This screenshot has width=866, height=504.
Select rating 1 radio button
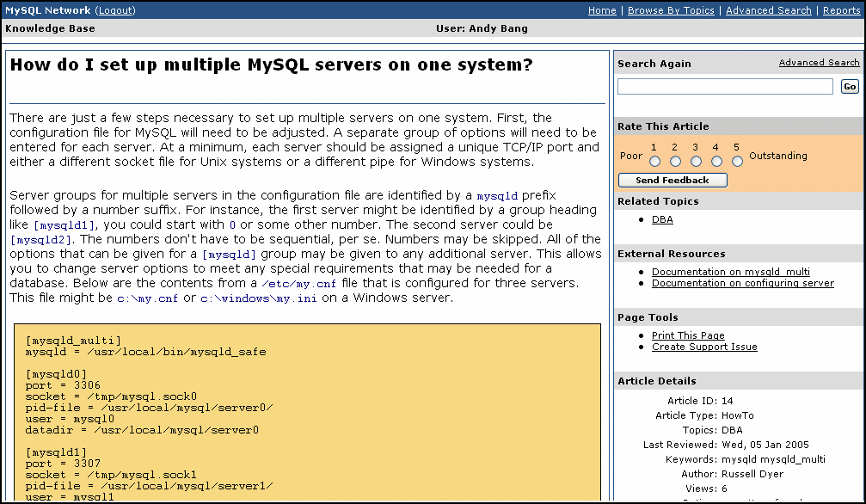(x=655, y=162)
